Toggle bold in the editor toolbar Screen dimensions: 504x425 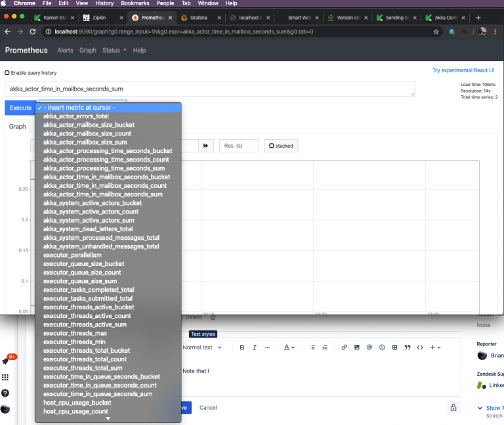coord(242,347)
